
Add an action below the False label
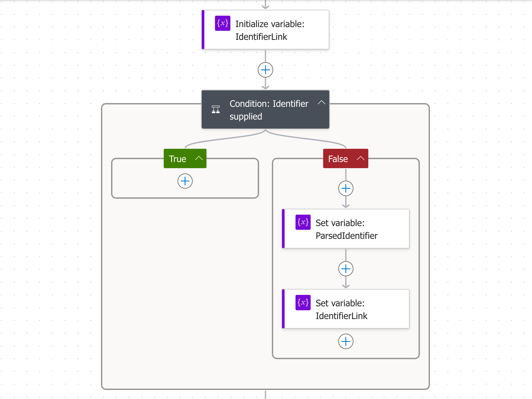(346, 189)
